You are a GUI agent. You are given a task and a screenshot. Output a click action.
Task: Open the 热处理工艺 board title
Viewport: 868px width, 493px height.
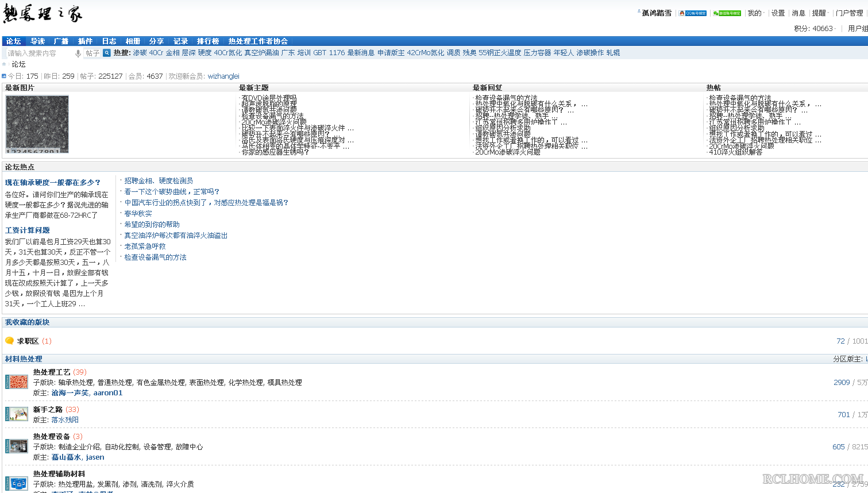pyautogui.click(x=52, y=372)
